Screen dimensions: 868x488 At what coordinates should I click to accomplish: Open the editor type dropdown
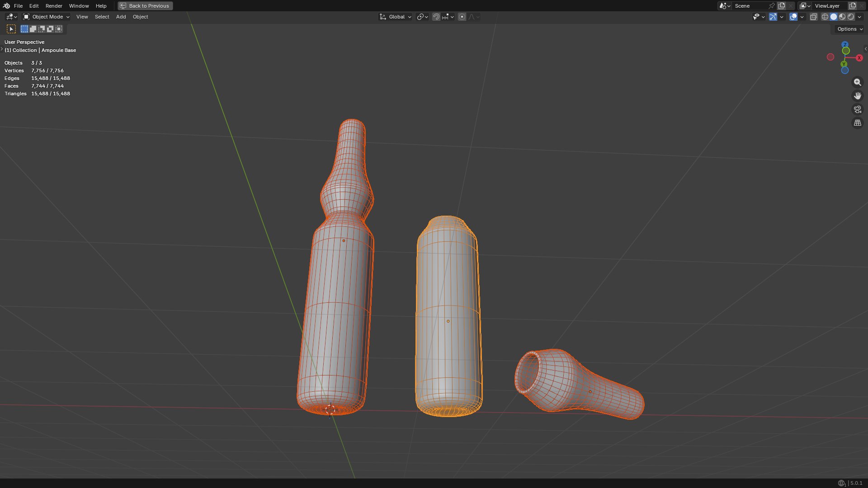[x=11, y=17]
